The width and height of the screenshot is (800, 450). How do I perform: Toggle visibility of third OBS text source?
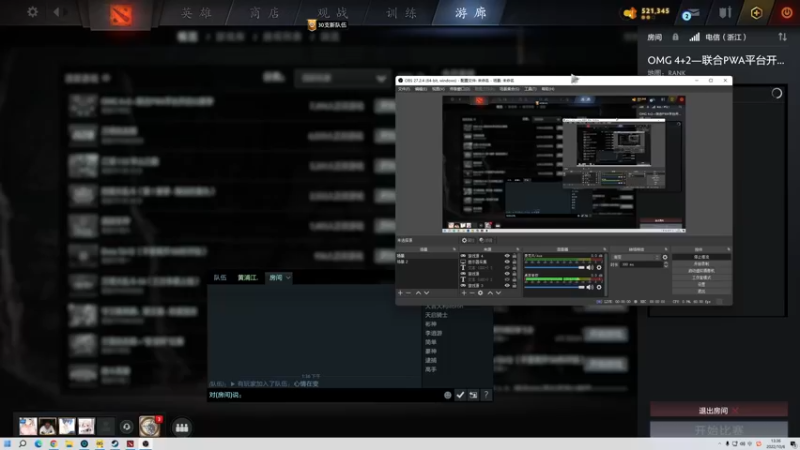(507, 267)
